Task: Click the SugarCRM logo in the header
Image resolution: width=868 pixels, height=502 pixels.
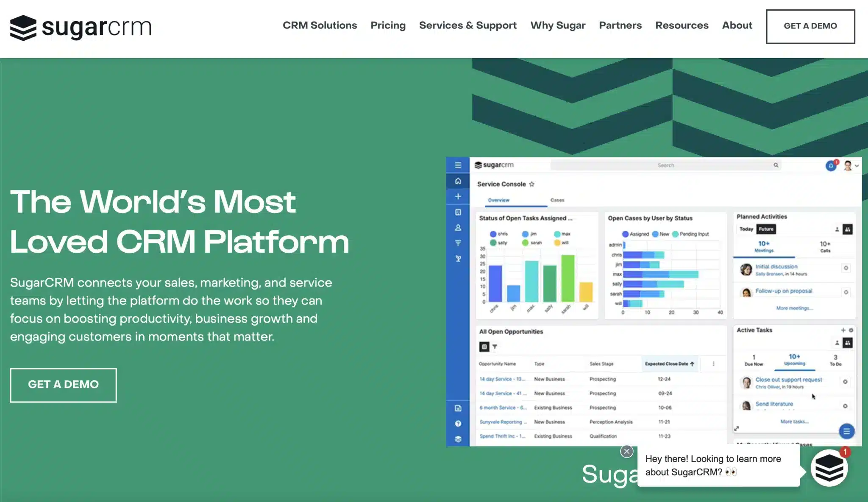Action: (81, 28)
